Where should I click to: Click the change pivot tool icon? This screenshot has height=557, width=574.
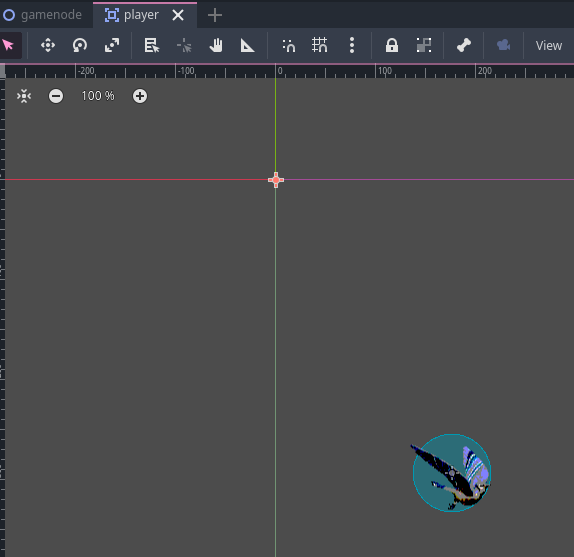(x=184, y=45)
